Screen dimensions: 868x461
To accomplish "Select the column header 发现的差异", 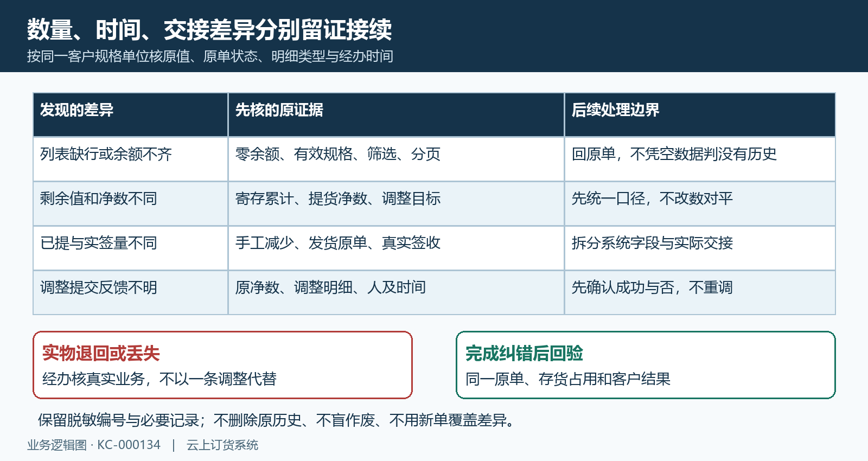I will [130, 114].
